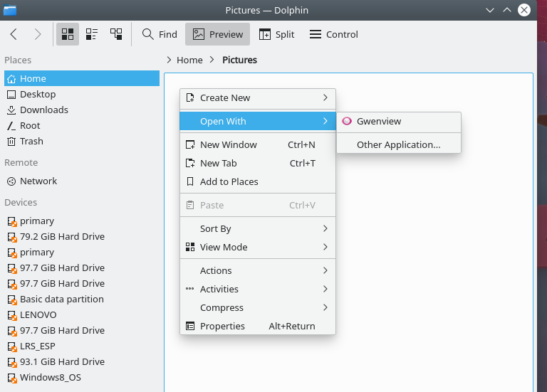This screenshot has height=392, width=547.
Task: Click the Trash bin icon in Places
Action: (x=11, y=141)
